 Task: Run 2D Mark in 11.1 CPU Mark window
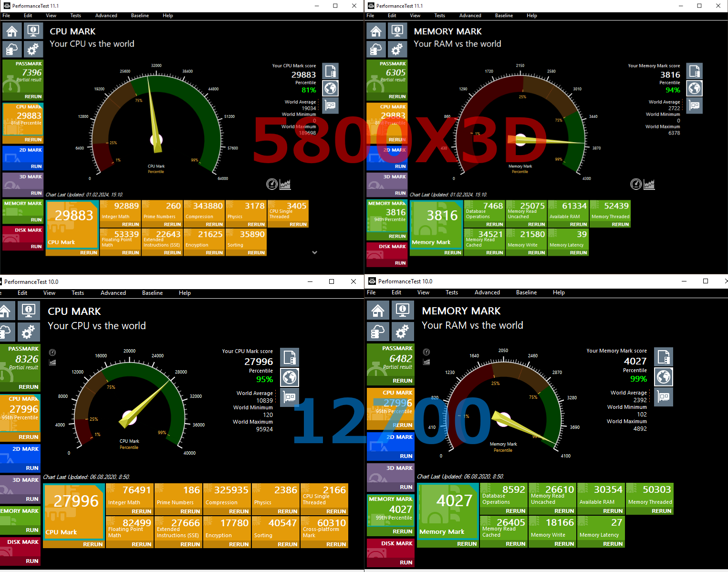click(36, 166)
